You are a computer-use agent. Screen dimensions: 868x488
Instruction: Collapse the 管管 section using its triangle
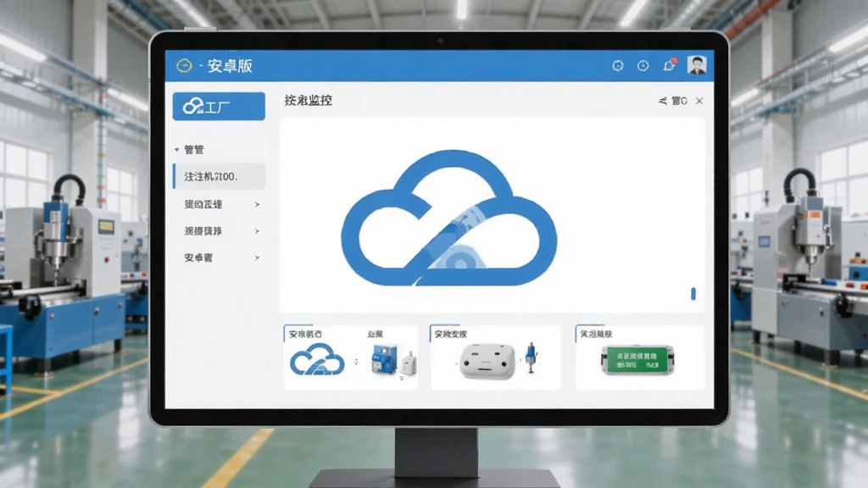click(x=176, y=149)
